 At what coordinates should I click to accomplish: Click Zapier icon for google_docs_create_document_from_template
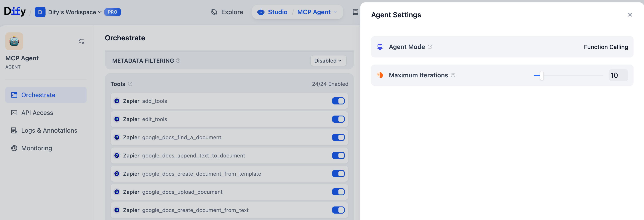tap(117, 174)
